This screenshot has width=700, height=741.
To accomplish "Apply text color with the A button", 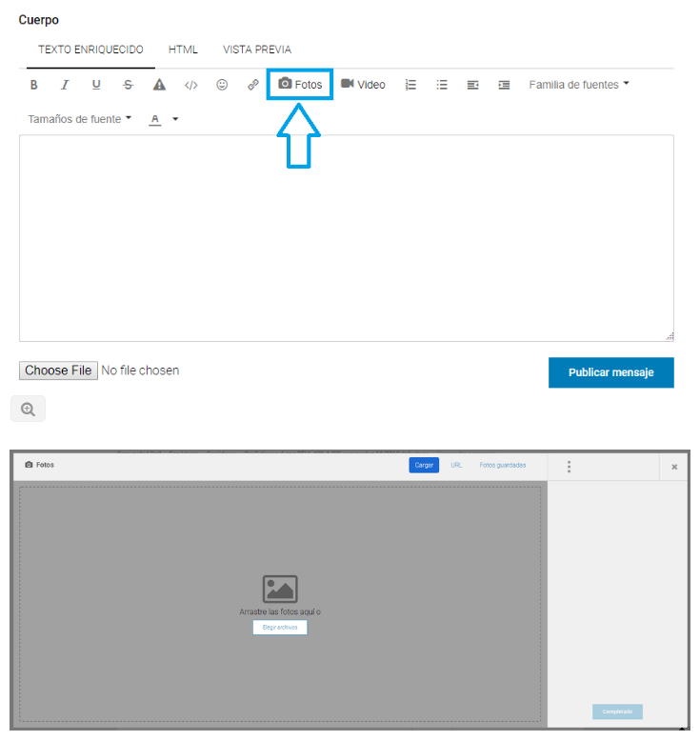I will pyautogui.click(x=155, y=120).
